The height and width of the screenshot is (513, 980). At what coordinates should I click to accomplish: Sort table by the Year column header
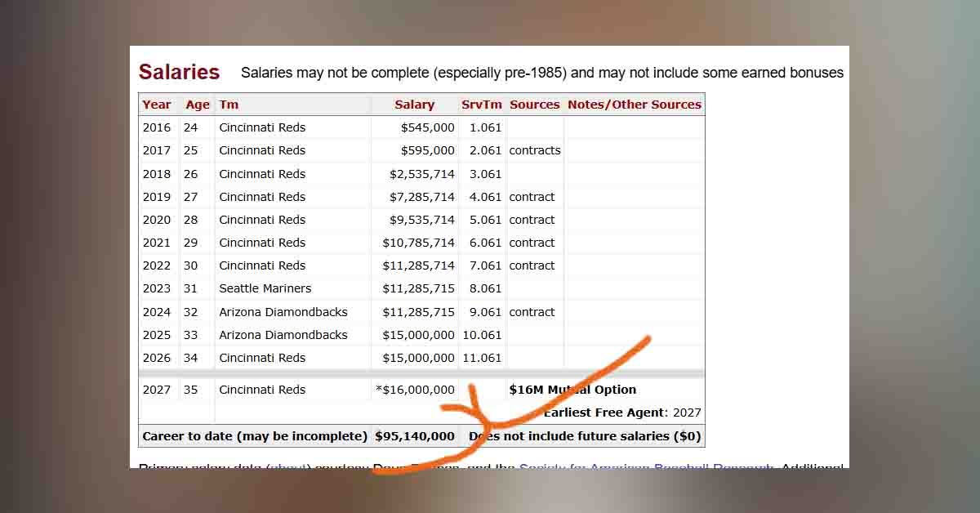click(x=157, y=105)
